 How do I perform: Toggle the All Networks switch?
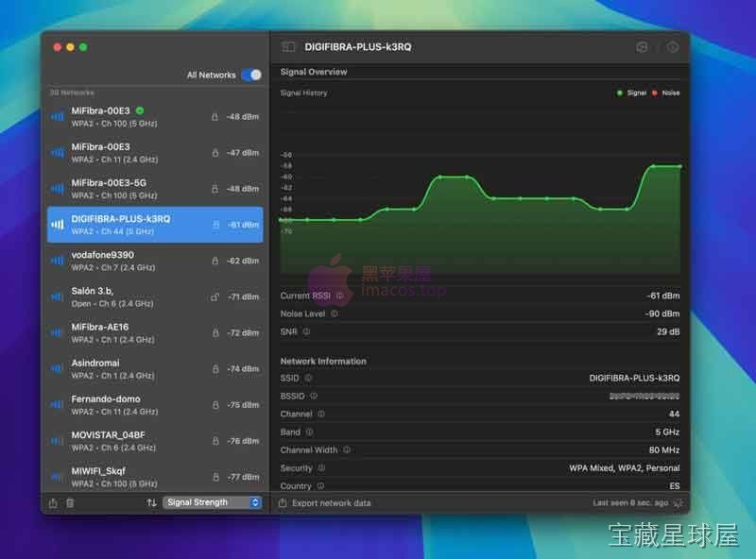(251, 75)
